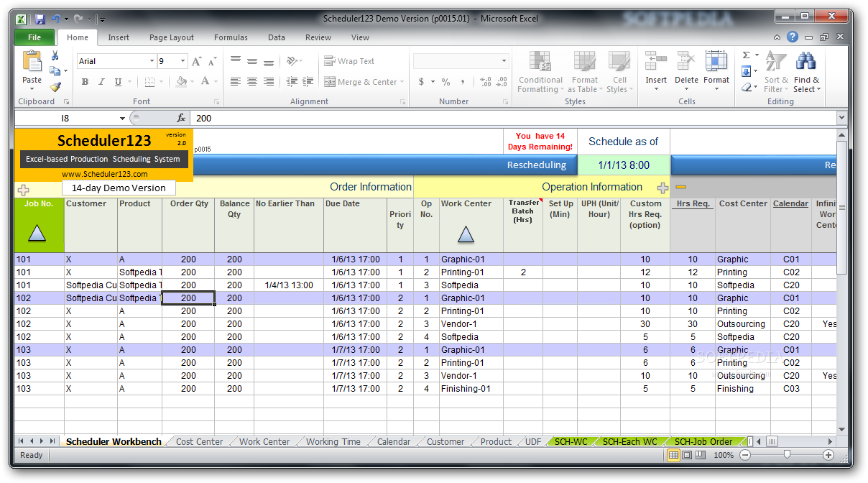Viewport: 868px width, 483px height.
Task: Click the AutoSum sigma icon
Action: [x=747, y=55]
